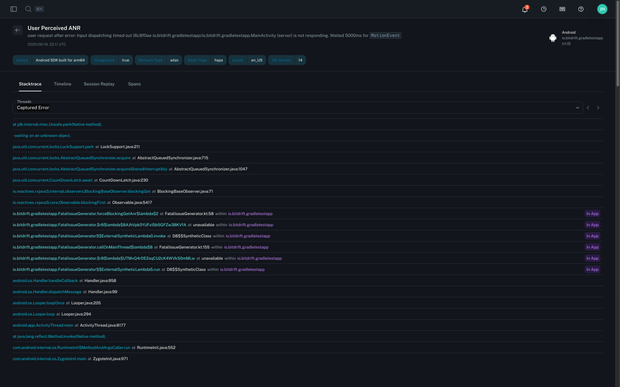Viewport: 620px width, 387px height.
Task: Switch to the Timeline tab
Action: pos(62,84)
